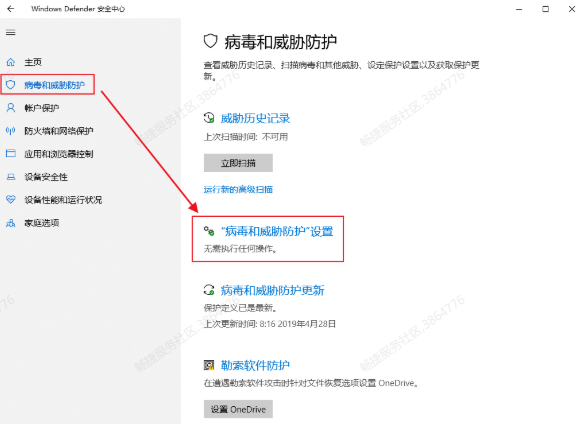580x424 pixels.
Task: Click the 设置 OneDrive button
Action: tap(238, 409)
